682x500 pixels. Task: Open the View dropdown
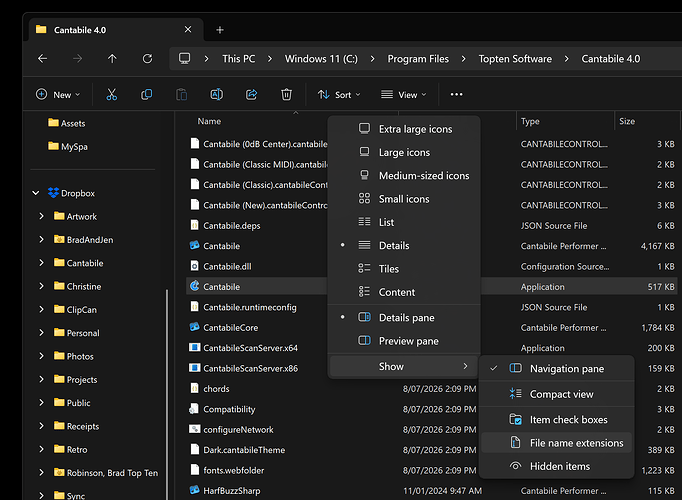404,94
